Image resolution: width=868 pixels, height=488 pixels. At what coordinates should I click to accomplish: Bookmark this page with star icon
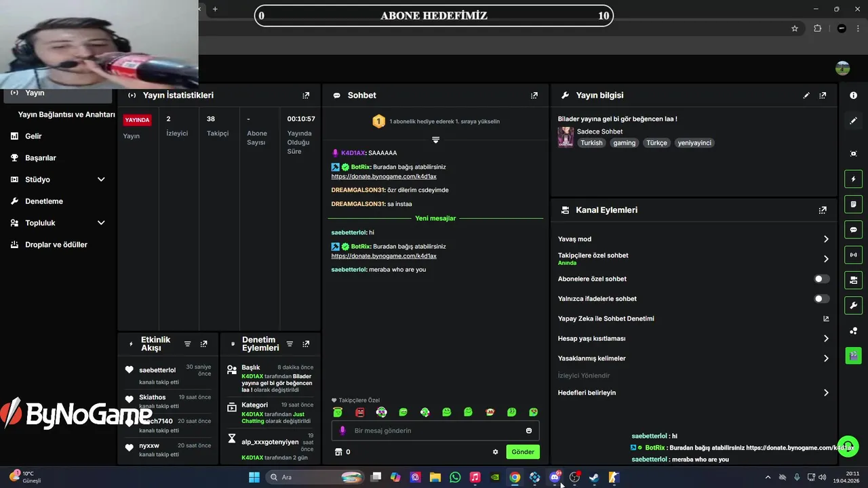pyautogui.click(x=795, y=28)
